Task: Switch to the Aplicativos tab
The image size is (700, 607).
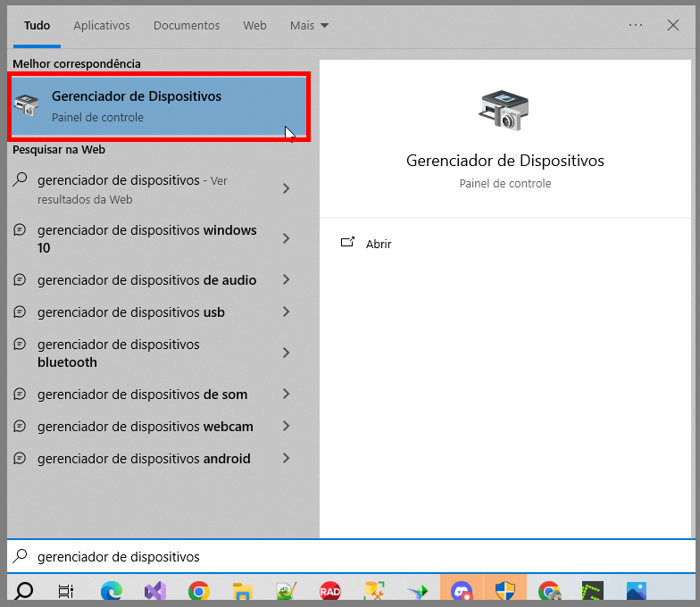Action: pyautogui.click(x=102, y=25)
